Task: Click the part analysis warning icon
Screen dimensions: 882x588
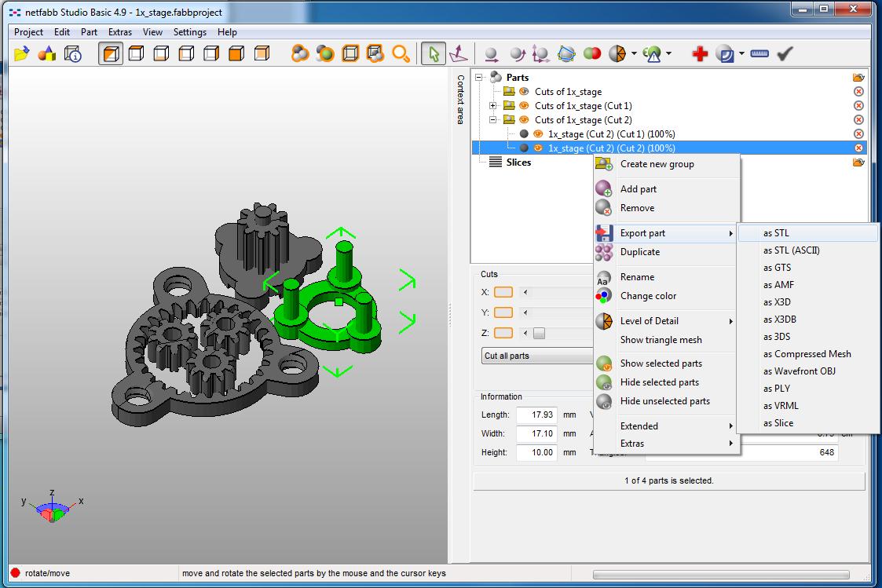Action: pos(652,54)
